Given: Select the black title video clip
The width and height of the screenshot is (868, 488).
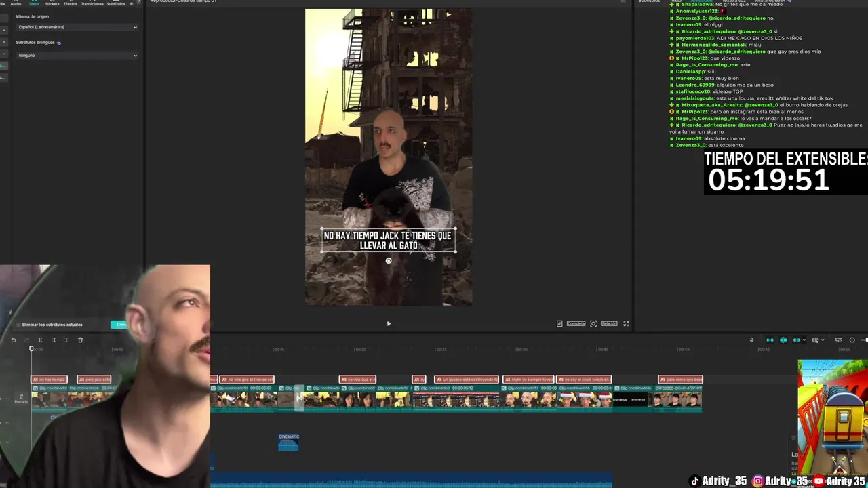Looking at the screenshot, I should pos(633,397).
